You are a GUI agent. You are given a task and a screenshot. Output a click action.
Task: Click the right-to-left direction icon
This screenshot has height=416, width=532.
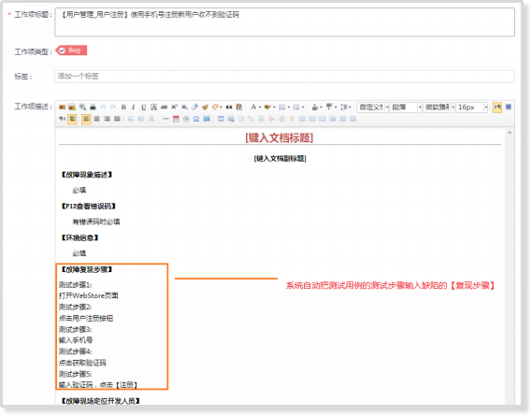tap(62, 119)
